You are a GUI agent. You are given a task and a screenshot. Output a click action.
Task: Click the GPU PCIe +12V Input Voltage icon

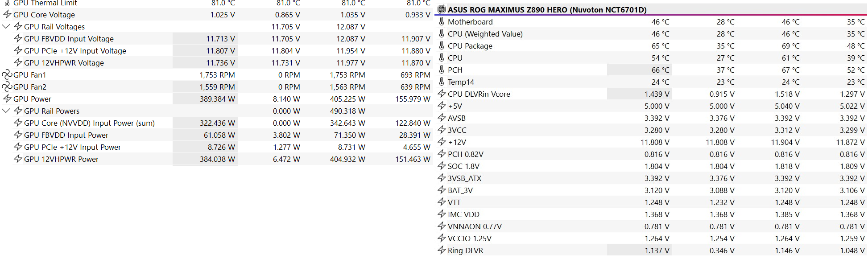[x=18, y=50]
